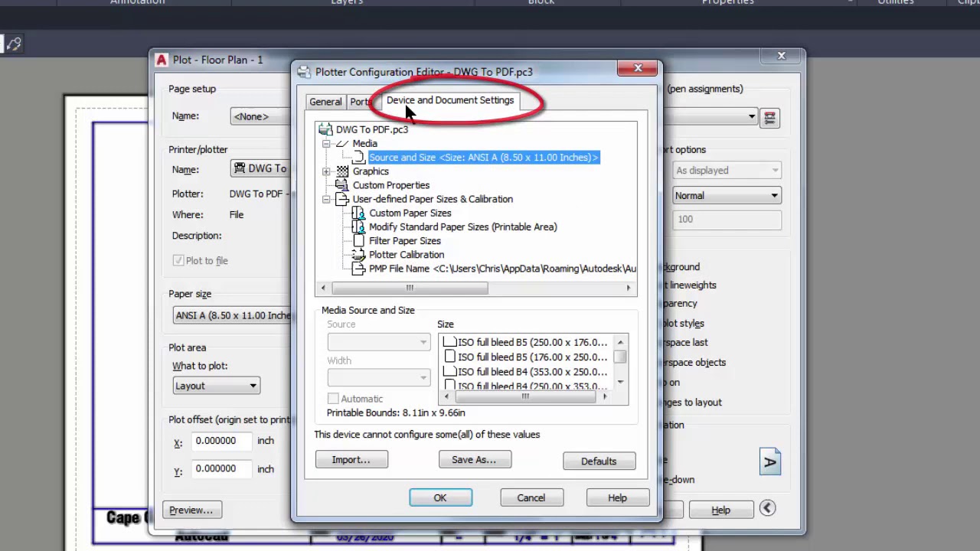Click the Y plot offset input field
This screenshot has height=551, width=980.
coord(221,468)
